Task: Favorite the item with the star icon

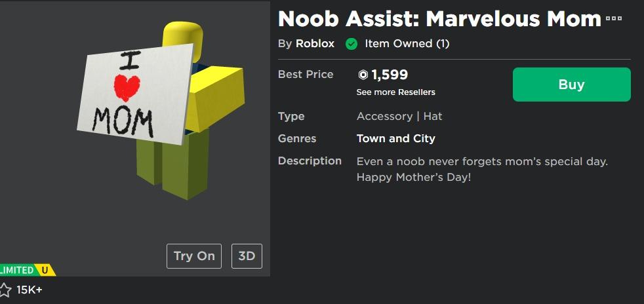Action: tap(6, 290)
